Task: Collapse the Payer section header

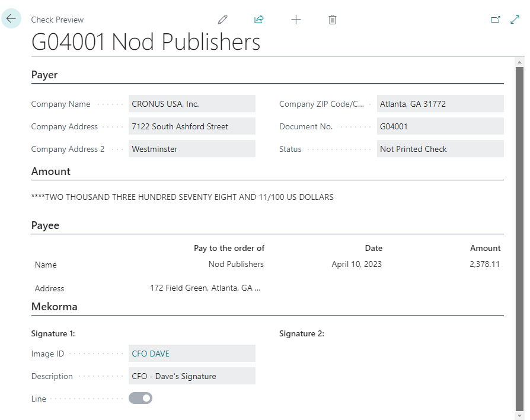Action: [44, 75]
